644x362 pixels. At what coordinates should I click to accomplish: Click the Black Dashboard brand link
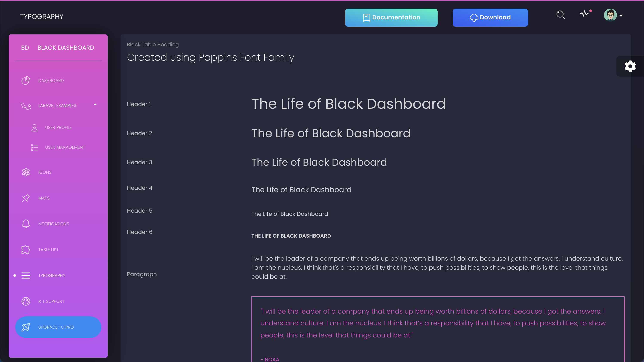pyautogui.click(x=66, y=48)
